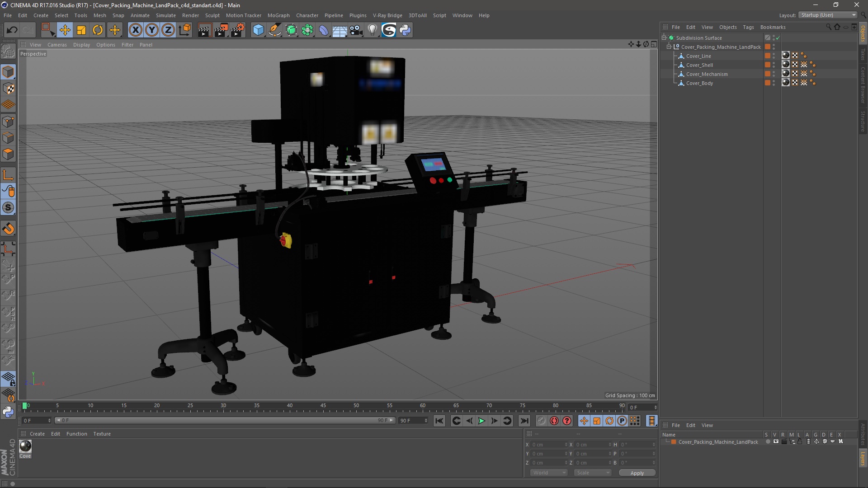Viewport: 868px width, 488px height.
Task: Click the X position input field
Action: (x=546, y=445)
